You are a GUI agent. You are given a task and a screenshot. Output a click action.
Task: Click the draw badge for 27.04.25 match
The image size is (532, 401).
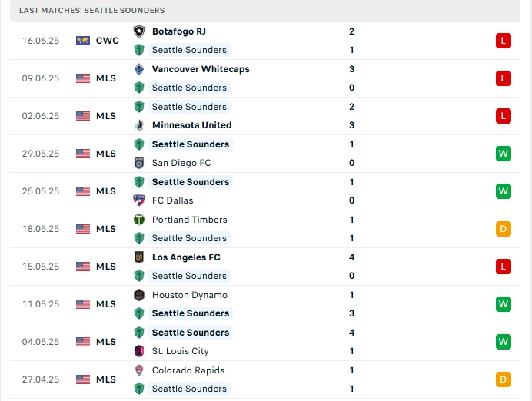[504, 379]
